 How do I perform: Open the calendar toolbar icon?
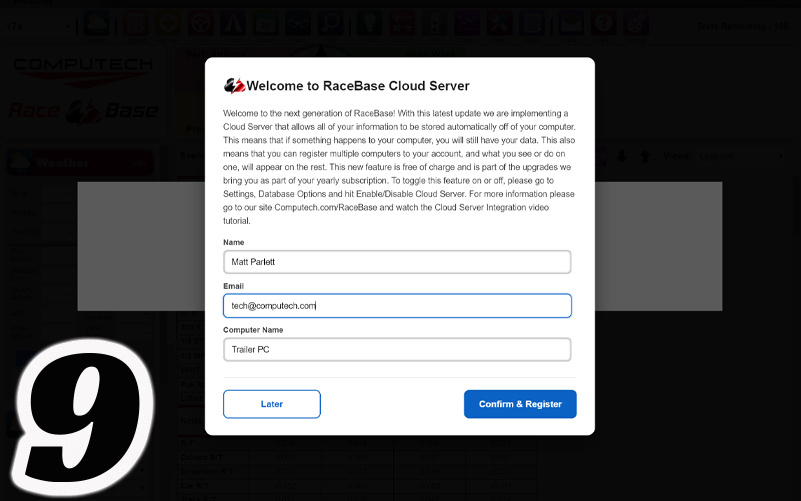tap(265, 24)
